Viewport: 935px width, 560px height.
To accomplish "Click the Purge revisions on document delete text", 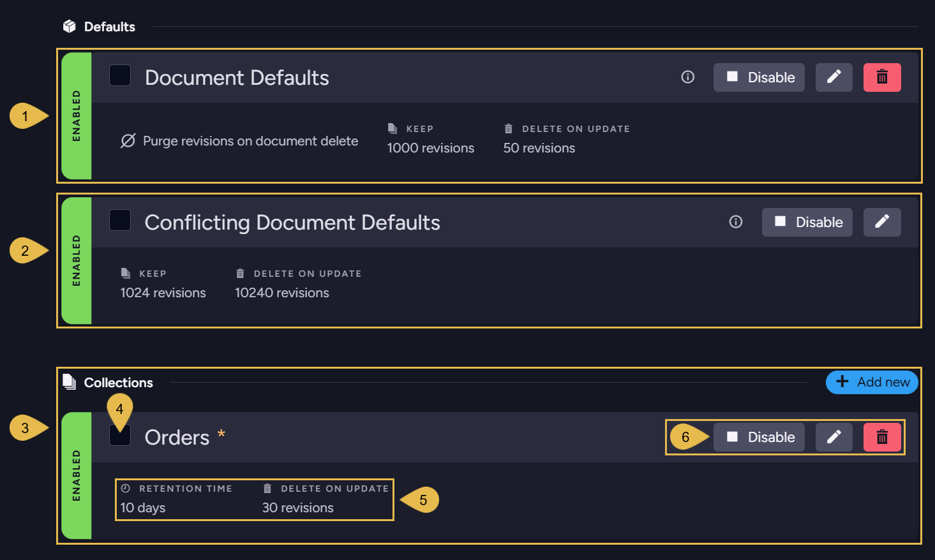I will click(251, 141).
